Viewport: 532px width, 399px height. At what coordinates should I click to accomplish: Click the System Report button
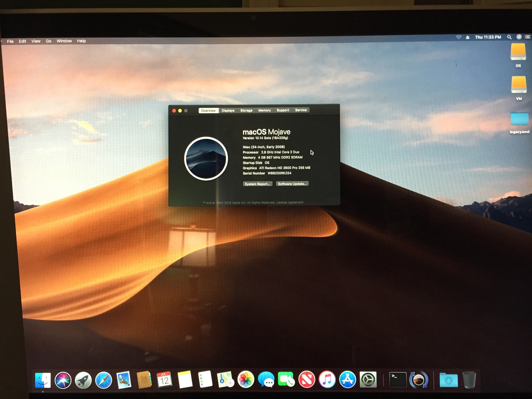pos(257,184)
